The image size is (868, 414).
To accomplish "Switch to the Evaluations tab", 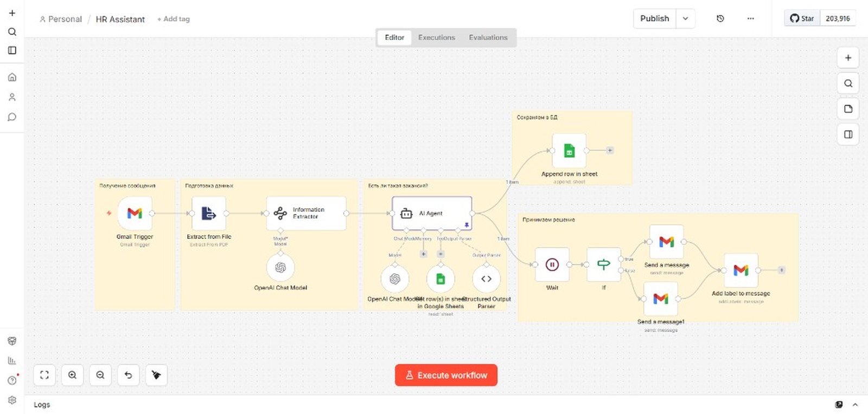I will pyautogui.click(x=488, y=37).
